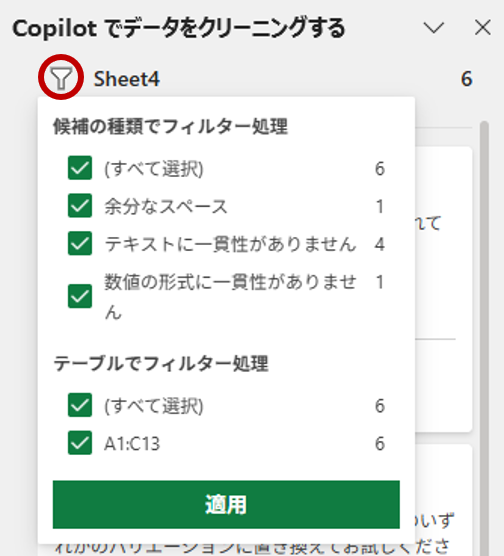
Task: Click the 余分なスペース label text
Action: click(x=166, y=206)
